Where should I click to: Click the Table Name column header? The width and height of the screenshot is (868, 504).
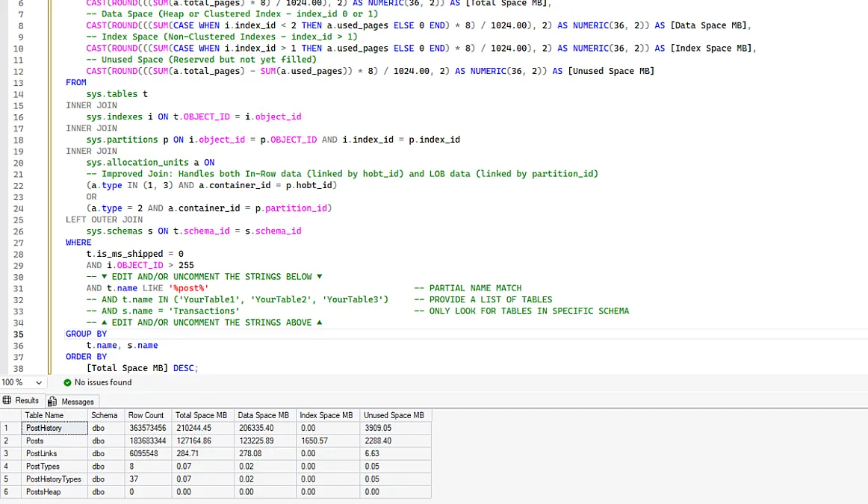pyautogui.click(x=44, y=415)
